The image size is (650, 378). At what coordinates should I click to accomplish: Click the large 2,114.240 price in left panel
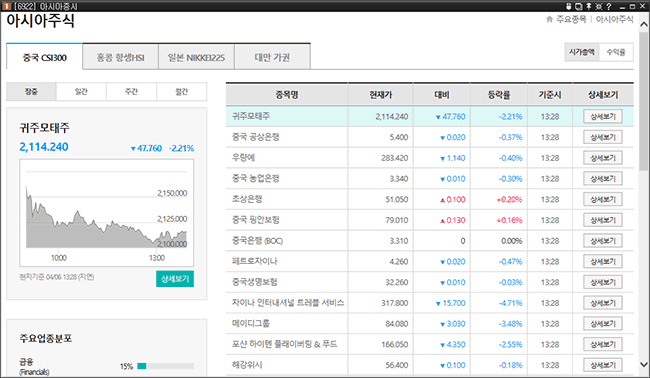44,147
